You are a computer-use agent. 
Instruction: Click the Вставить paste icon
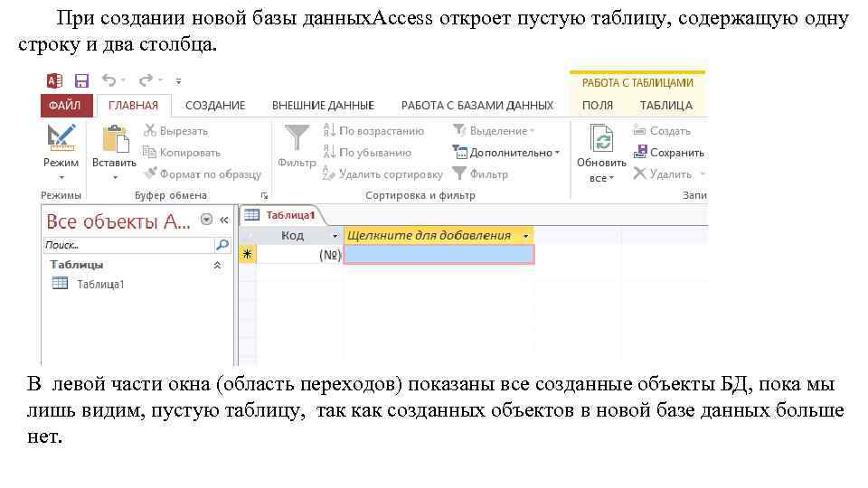point(115,138)
